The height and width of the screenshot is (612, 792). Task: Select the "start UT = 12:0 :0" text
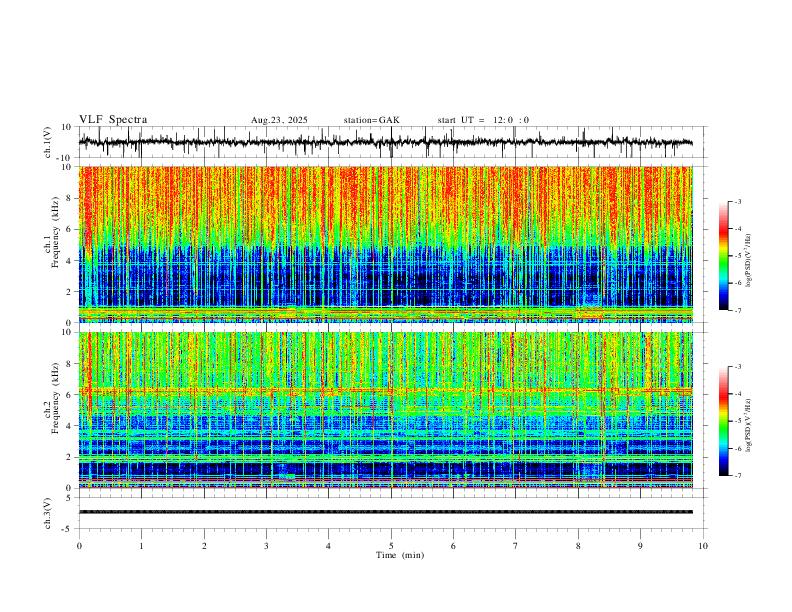(483, 120)
